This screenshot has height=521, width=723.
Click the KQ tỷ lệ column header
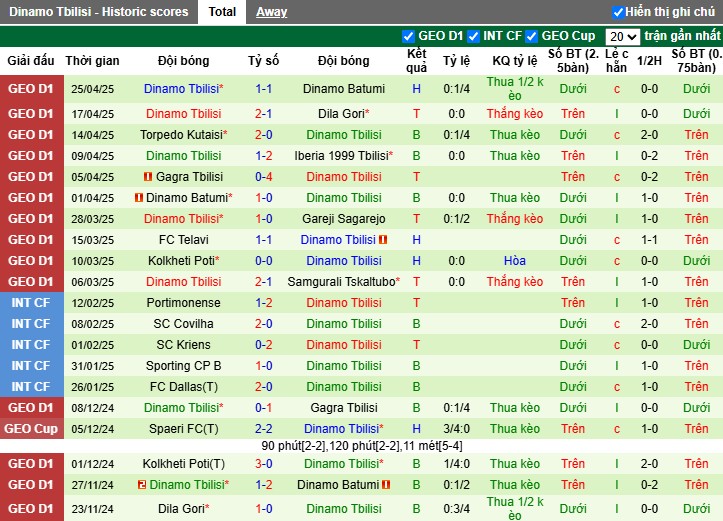[x=515, y=60]
